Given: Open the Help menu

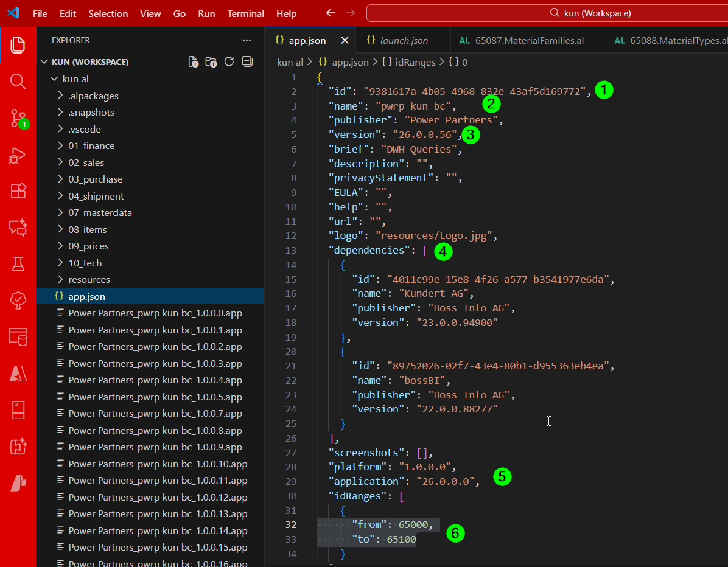Looking at the screenshot, I should (287, 13).
